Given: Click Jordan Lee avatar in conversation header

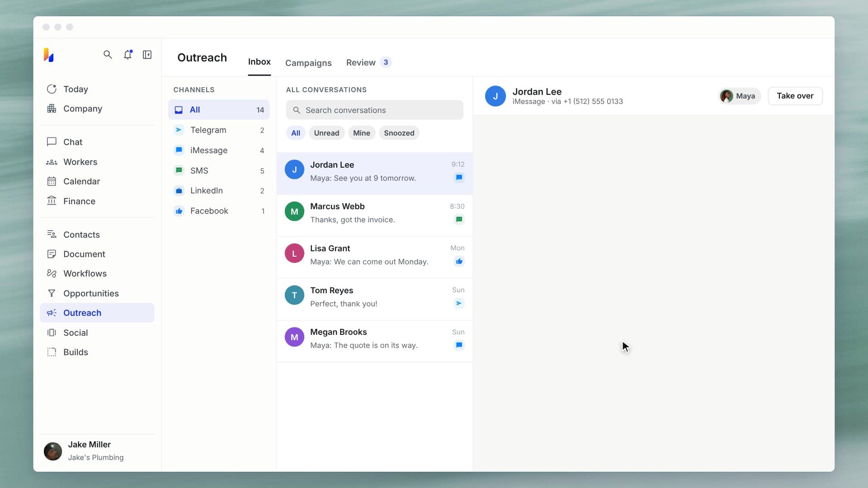Looking at the screenshot, I should (x=495, y=96).
